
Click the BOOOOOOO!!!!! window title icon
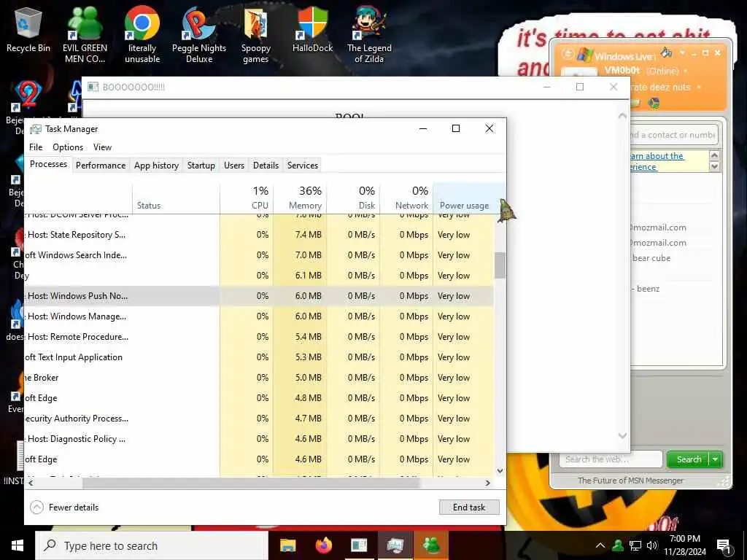tap(93, 87)
